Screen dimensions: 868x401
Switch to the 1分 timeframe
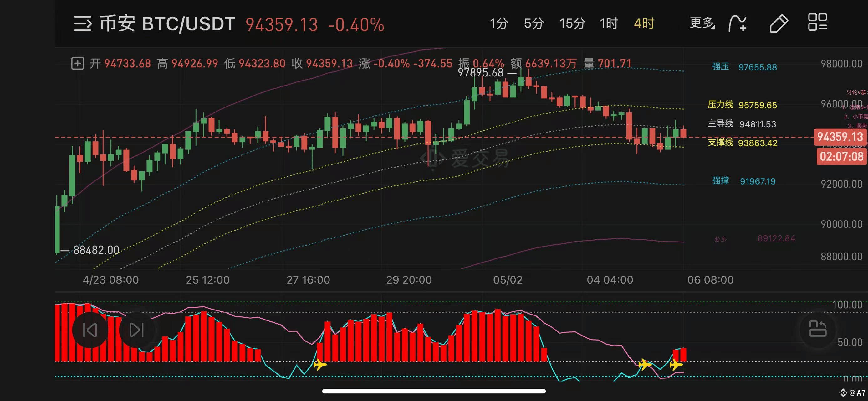[499, 23]
